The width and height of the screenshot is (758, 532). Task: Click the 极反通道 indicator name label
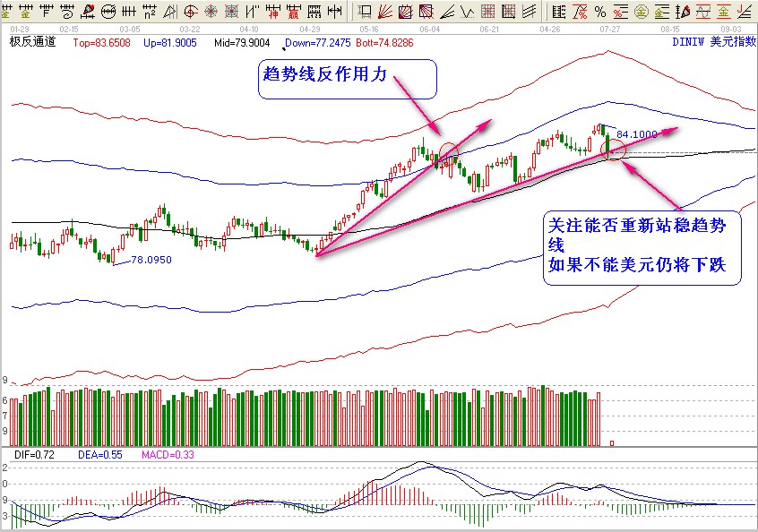(32, 42)
